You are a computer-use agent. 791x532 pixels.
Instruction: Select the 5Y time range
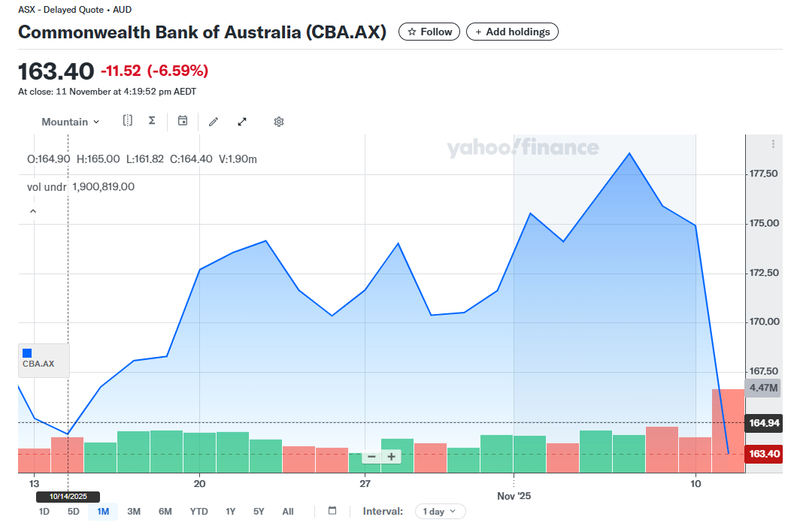pyautogui.click(x=258, y=511)
